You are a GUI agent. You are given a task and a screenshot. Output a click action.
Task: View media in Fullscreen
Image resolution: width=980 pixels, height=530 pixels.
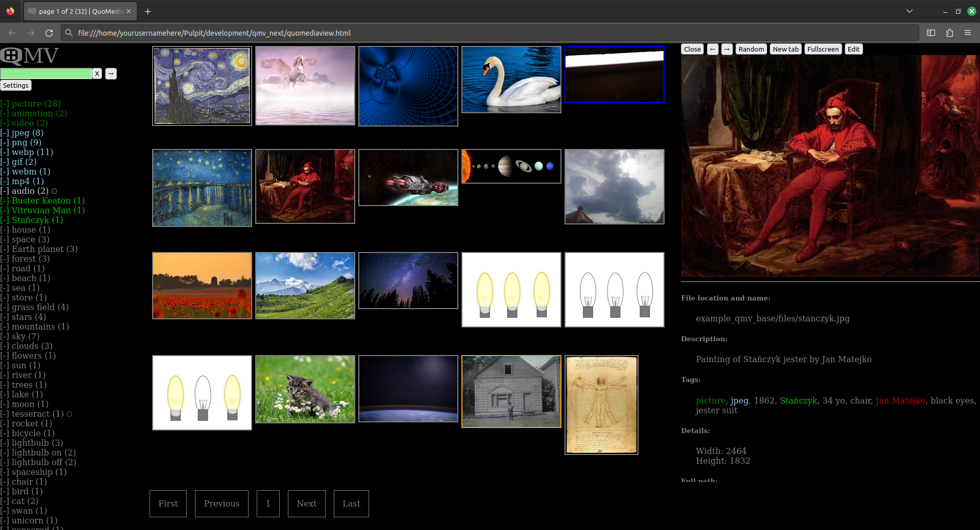click(823, 49)
